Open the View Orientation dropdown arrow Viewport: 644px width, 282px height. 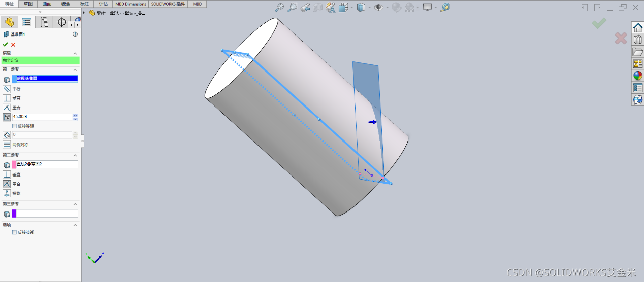point(351,8)
